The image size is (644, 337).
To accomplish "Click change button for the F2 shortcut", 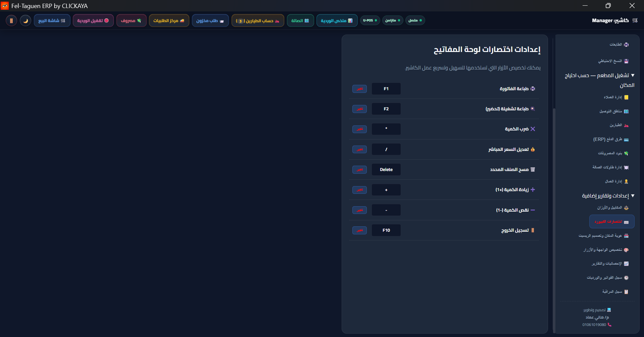I will tap(359, 109).
